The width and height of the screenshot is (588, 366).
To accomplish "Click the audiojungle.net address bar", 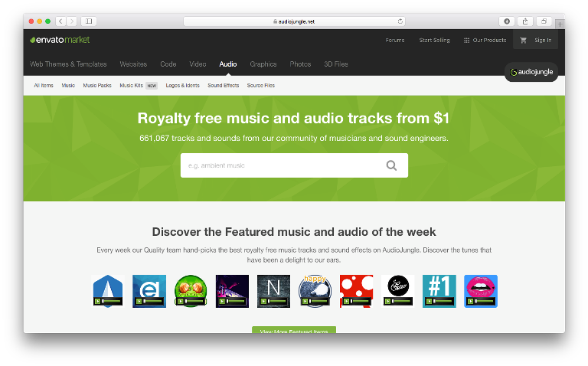I will coord(294,21).
